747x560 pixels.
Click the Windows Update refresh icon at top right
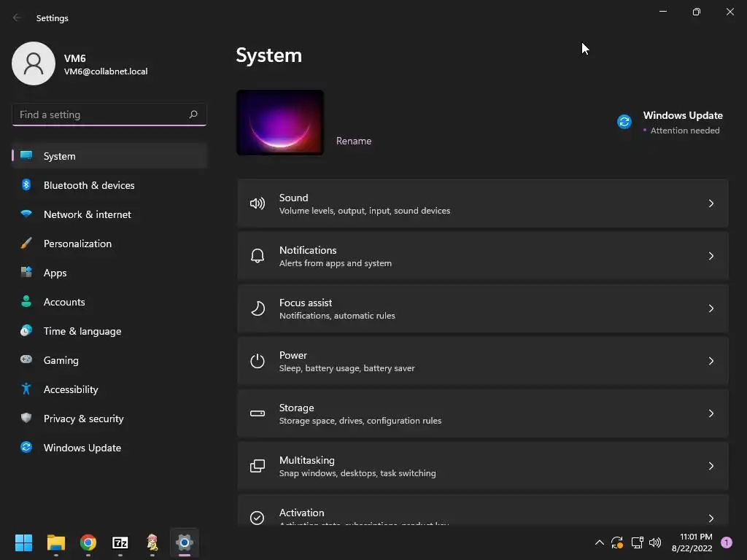(624, 122)
